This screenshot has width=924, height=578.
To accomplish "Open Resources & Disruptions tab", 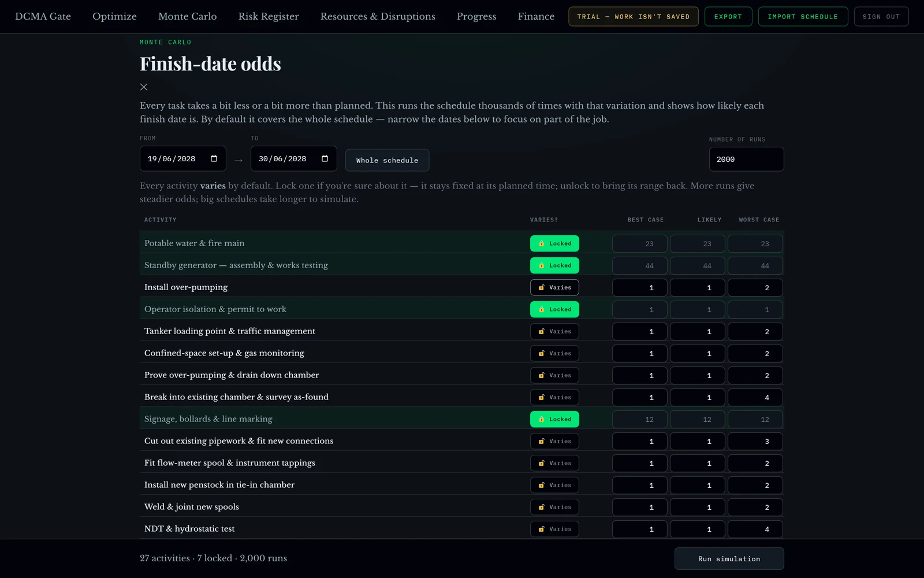I will (378, 16).
